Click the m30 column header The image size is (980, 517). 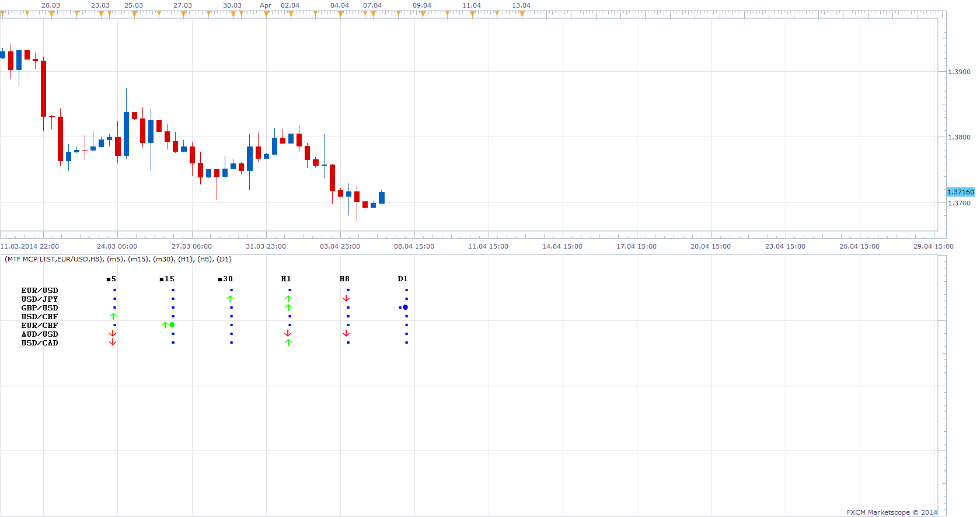click(x=225, y=279)
